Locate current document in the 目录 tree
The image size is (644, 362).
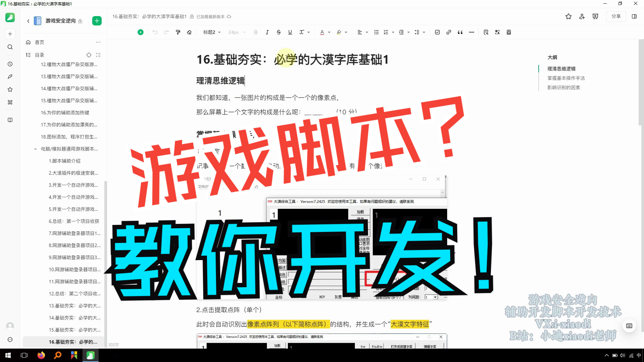pos(89,55)
